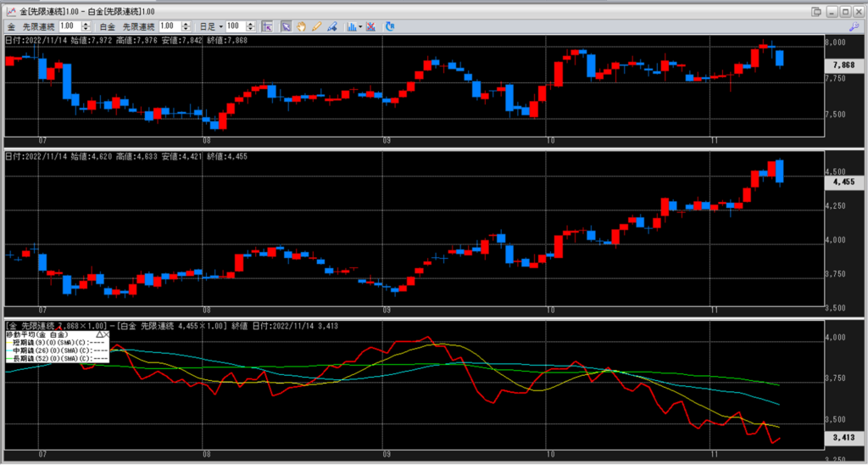Screen dimensions: 868x465
Task: Click the 白金 symbol label in toolbar
Action: [x=108, y=26]
